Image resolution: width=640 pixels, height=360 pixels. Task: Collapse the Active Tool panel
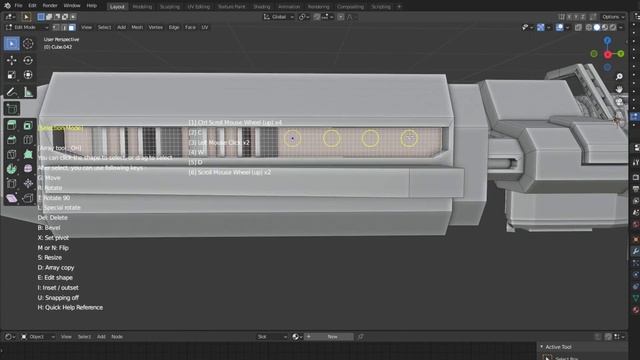(x=542, y=347)
